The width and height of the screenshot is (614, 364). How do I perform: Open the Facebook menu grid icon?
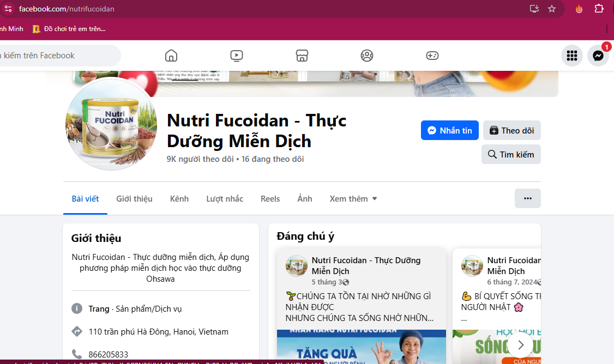[572, 56]
